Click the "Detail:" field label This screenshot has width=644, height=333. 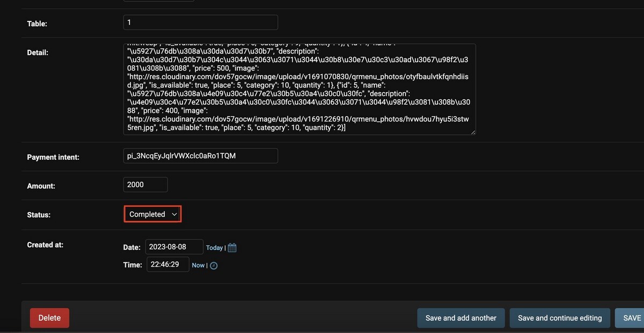38,53
